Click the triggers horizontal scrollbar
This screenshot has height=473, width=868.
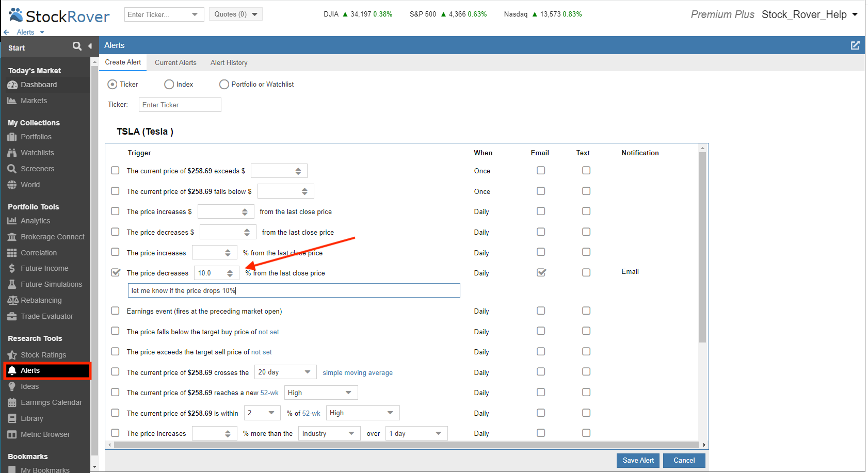(405, 445)
